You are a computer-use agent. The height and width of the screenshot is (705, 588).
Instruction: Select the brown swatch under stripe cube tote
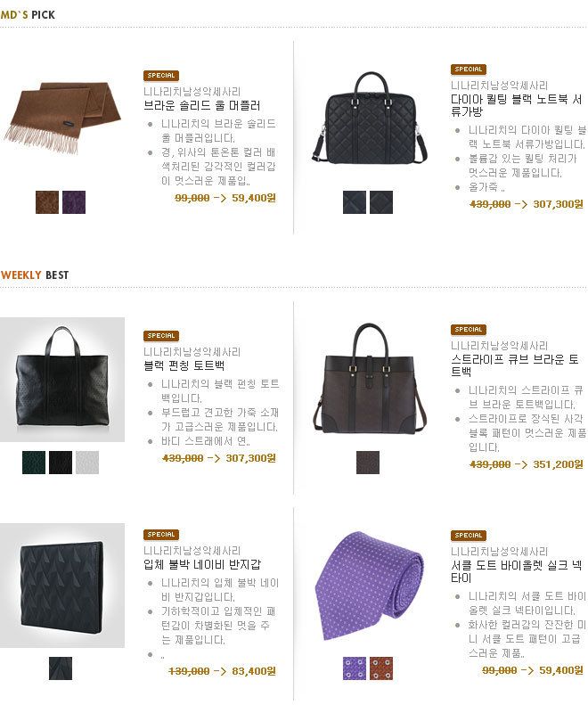coord(368,463)
